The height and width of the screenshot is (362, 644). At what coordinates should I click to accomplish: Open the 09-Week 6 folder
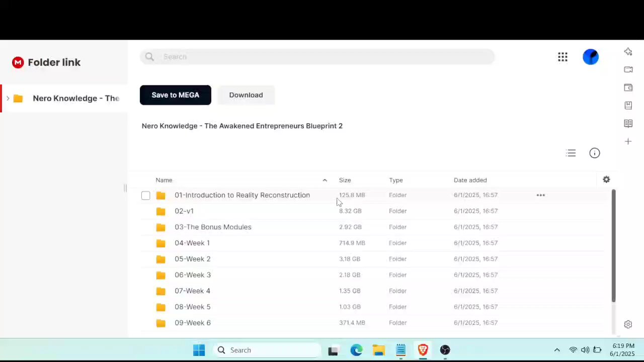pos(193,323)
